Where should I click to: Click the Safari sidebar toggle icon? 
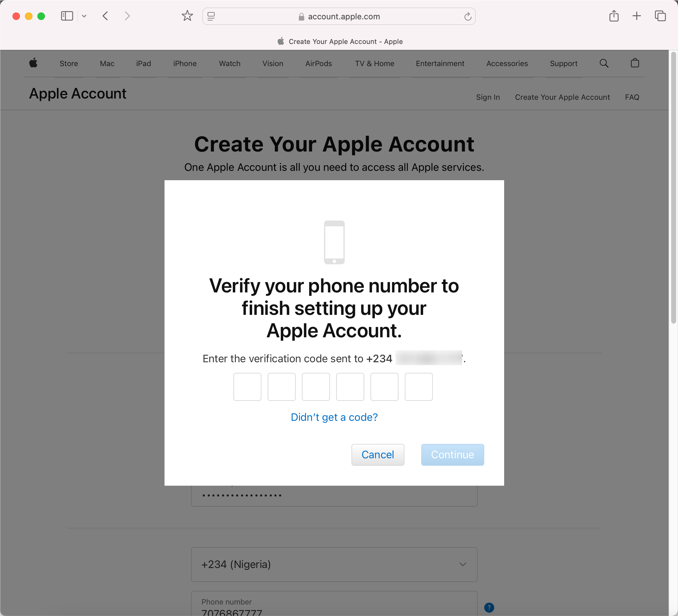[x=67, y=16]
